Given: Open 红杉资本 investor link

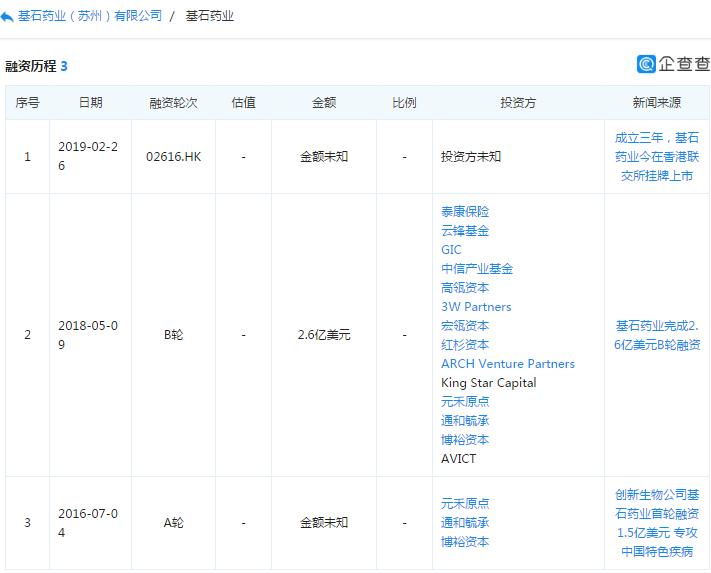Looking at the screenshot, I should [465, 345].
